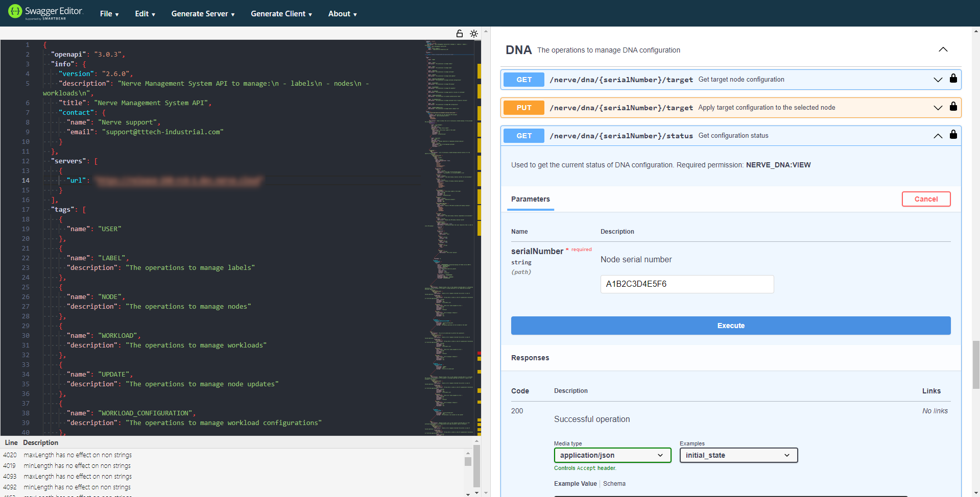980x497 pixels.
Task: Switch the editor theme with the sun icon
Action: pos(474,34)
